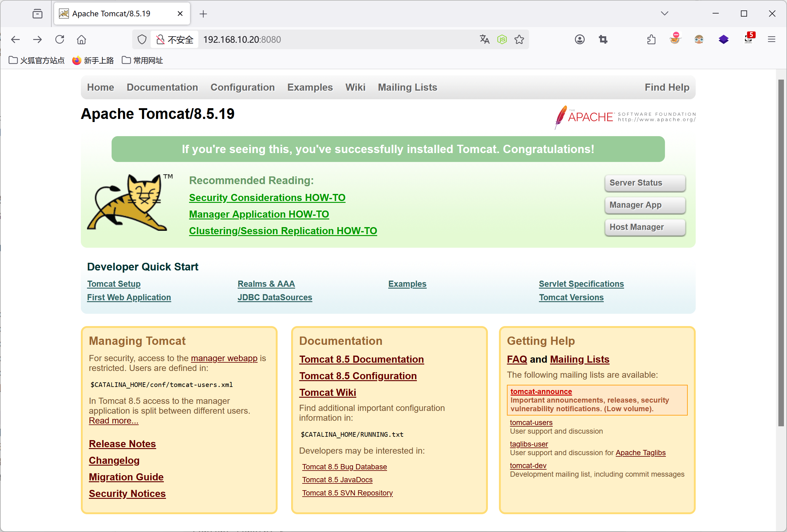Click the home page icon
Image resolution: width=787 pixels, height=532 pixels.
(x=81, y=40)
